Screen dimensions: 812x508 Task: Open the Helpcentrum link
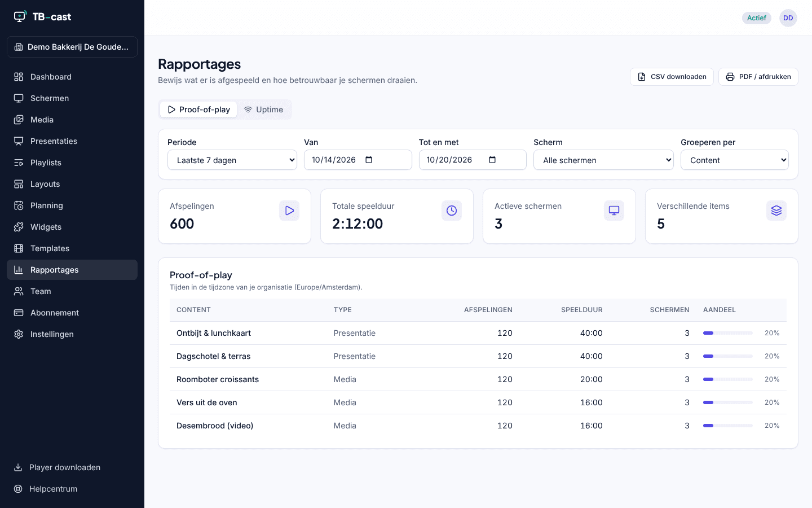(72, 489)
